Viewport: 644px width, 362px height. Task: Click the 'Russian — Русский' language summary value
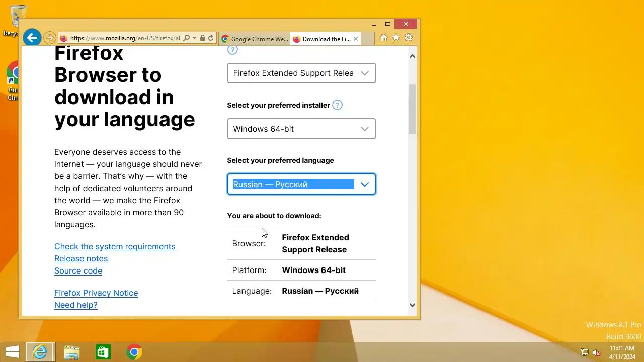point(320,291)
